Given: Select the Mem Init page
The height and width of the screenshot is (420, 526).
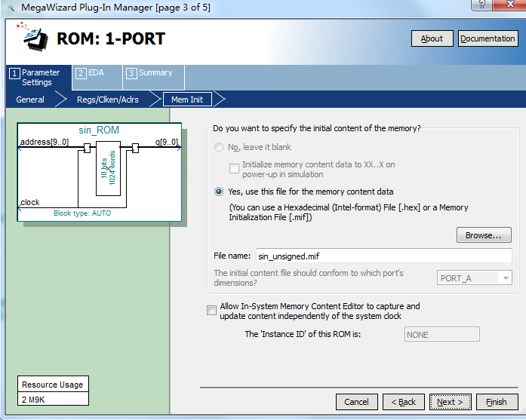Looking at the screenshot, I should click(x=187, y=100).
